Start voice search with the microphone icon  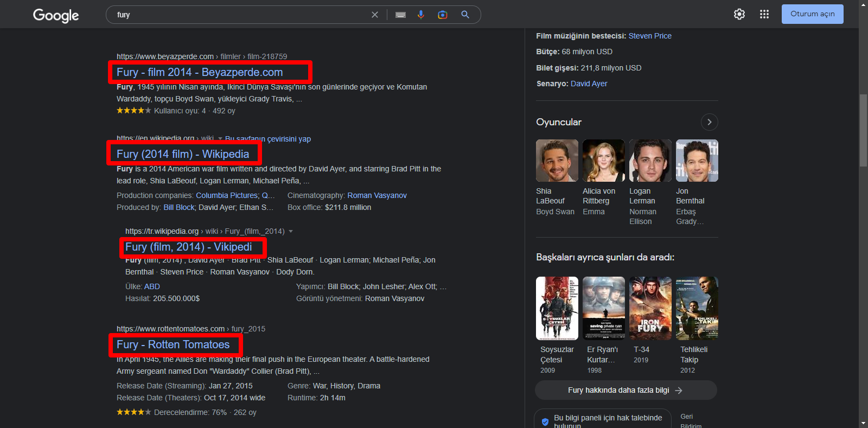421,15
